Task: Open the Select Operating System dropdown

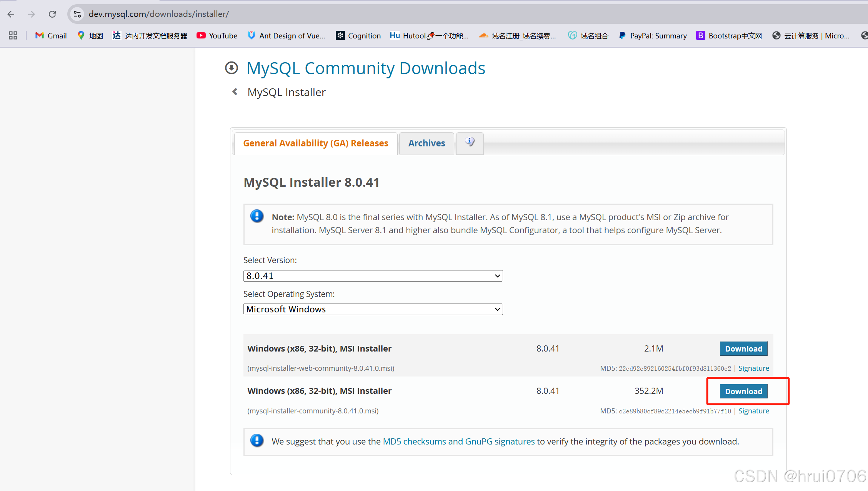Action: pos(373,309)
